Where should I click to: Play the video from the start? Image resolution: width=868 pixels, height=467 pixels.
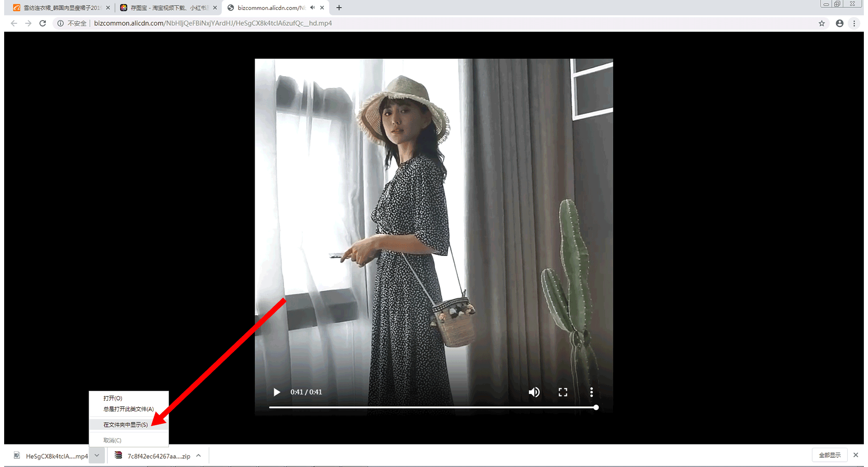tap(277, 392)
